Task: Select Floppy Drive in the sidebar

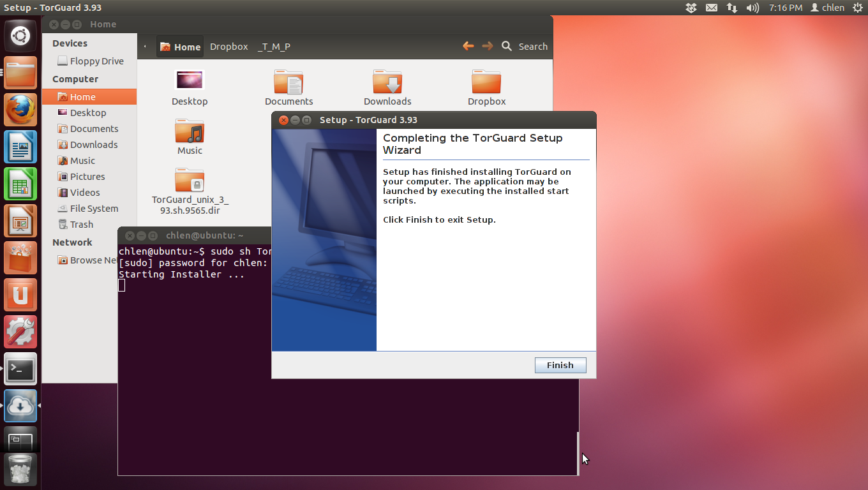Action: (89, 61)
